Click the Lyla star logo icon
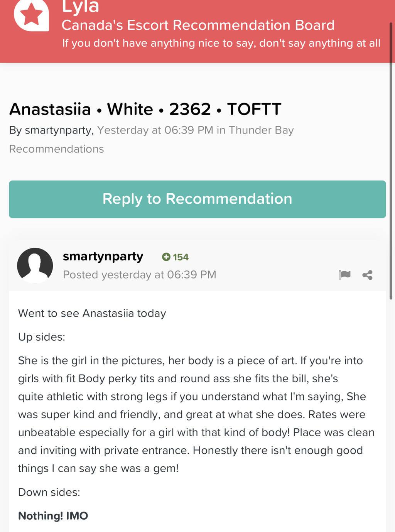Image resolution: width=395 pixels, height=532 pixels. coord(32,15)
